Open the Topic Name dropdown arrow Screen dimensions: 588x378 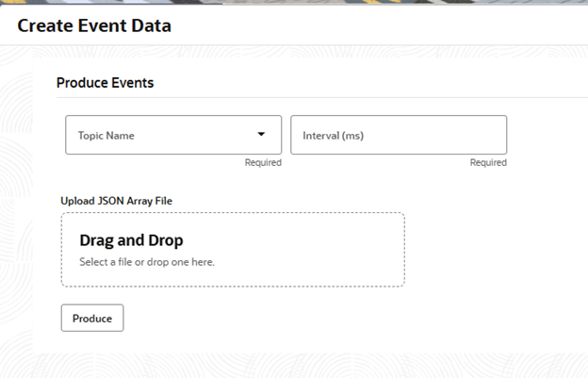[x=261, y=134]
